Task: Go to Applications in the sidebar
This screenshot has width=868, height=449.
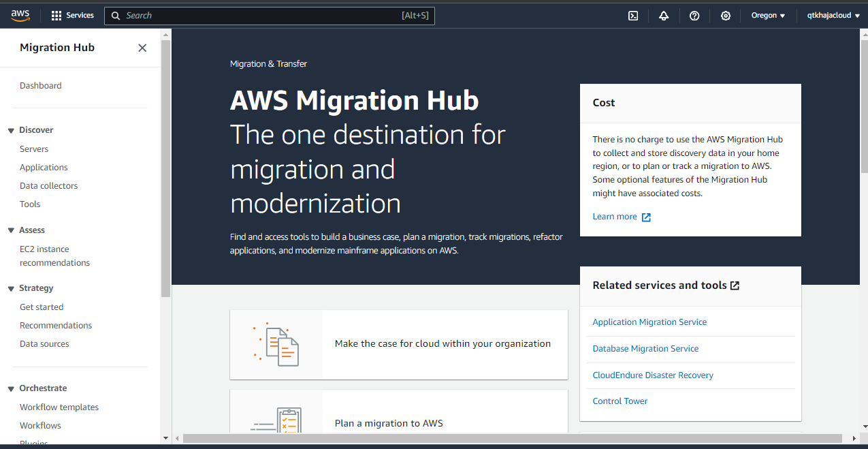Action: [x=44, y=168]
